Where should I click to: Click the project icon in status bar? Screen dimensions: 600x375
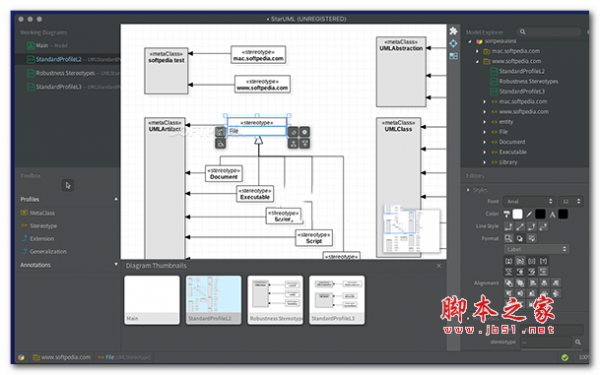pyautogui.click(x=21, y=357)
